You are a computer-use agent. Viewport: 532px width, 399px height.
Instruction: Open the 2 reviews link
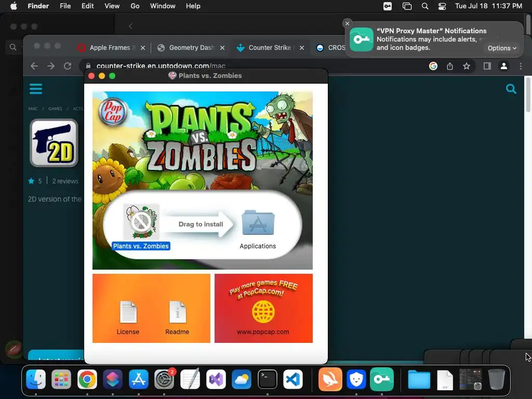point(65,181)
